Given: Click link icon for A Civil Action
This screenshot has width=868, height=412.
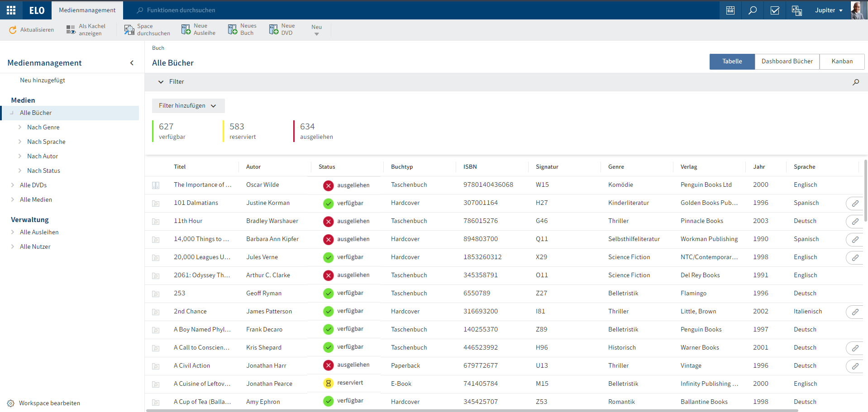Looking at the screenshot, I should click(855, 366).
